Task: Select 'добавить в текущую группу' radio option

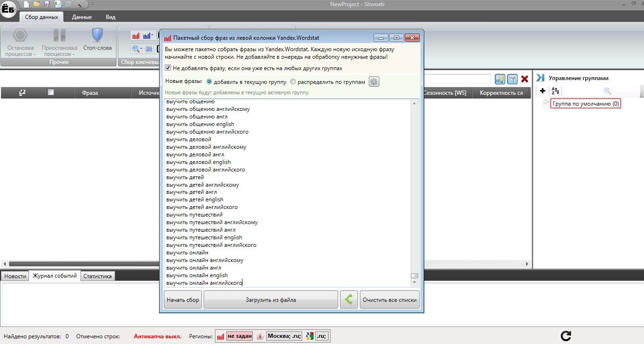Action: tap(210, 82)
